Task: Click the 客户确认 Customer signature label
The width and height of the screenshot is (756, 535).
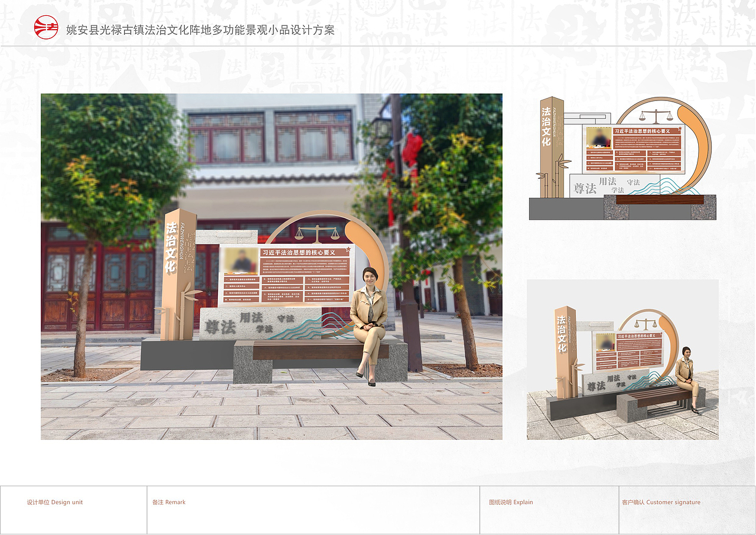Action: tap(661, 503)
